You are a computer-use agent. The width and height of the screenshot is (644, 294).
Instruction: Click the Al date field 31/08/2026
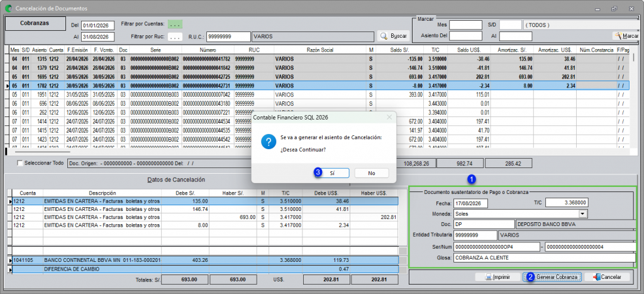[x=97, y=37]
